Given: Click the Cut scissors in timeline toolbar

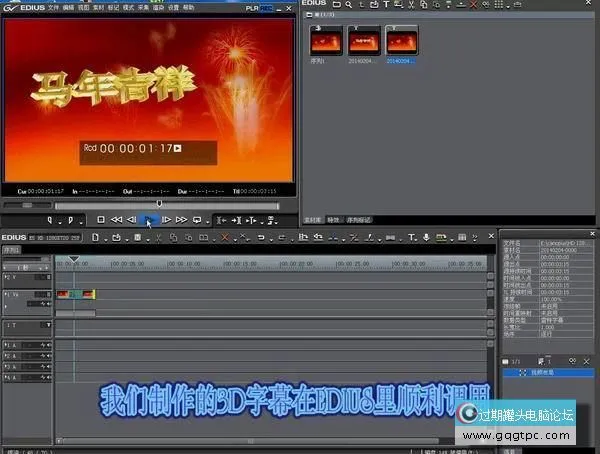Looking at the screenshot, I should coord(158,238).
